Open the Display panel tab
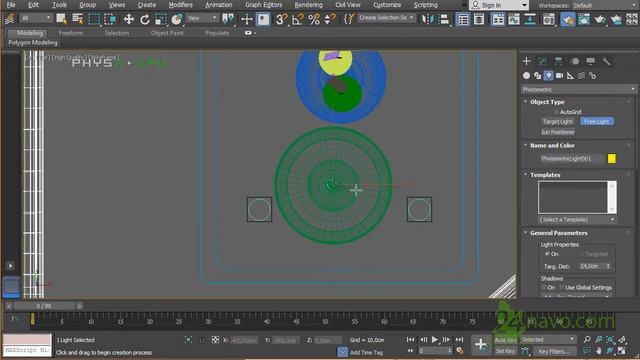640x360 pixels. [x=591, y=61]
